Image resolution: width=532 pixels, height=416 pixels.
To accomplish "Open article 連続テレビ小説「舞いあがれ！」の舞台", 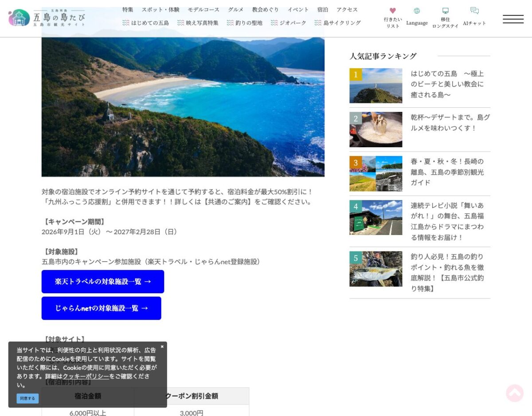I will point(447,221).
